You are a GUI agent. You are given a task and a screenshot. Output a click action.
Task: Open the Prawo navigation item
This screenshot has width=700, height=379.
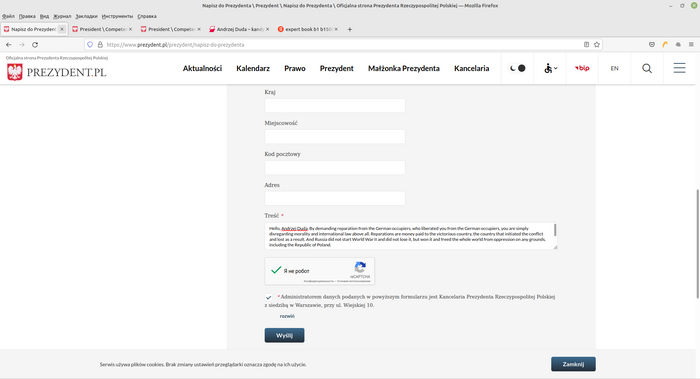(295, 68)
